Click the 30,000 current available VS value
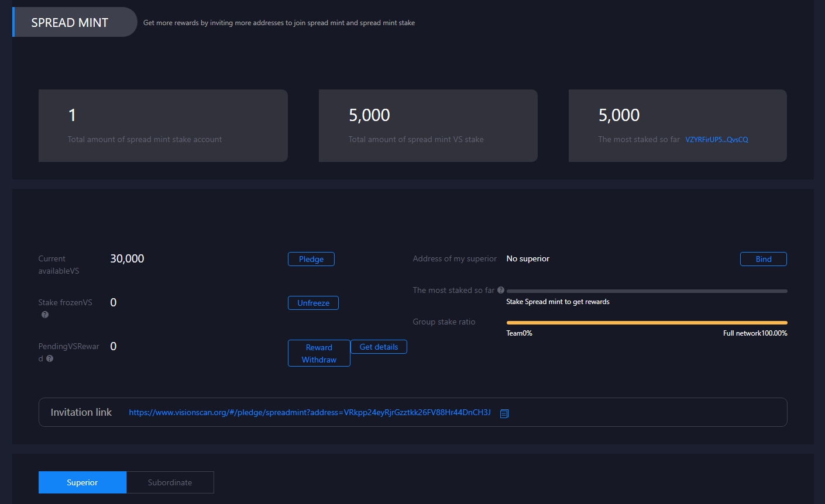 pos(127,258)
